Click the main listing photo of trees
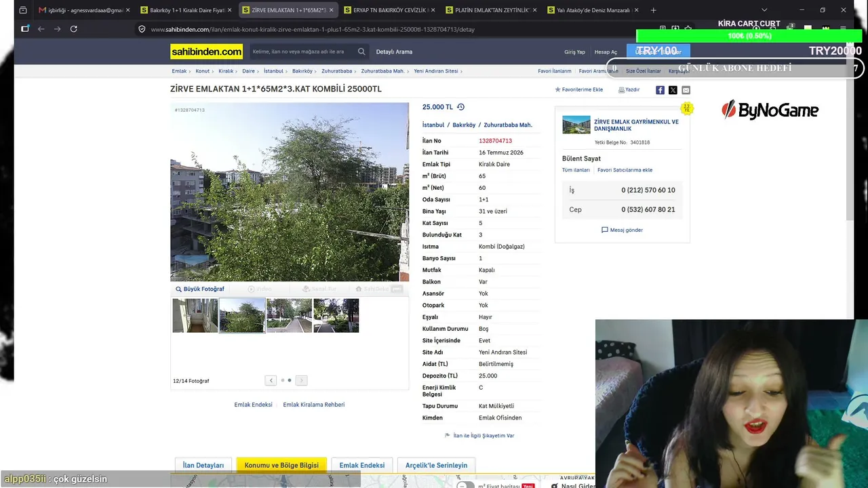This screenshot has height=488, width=868. tap(290, 192)
